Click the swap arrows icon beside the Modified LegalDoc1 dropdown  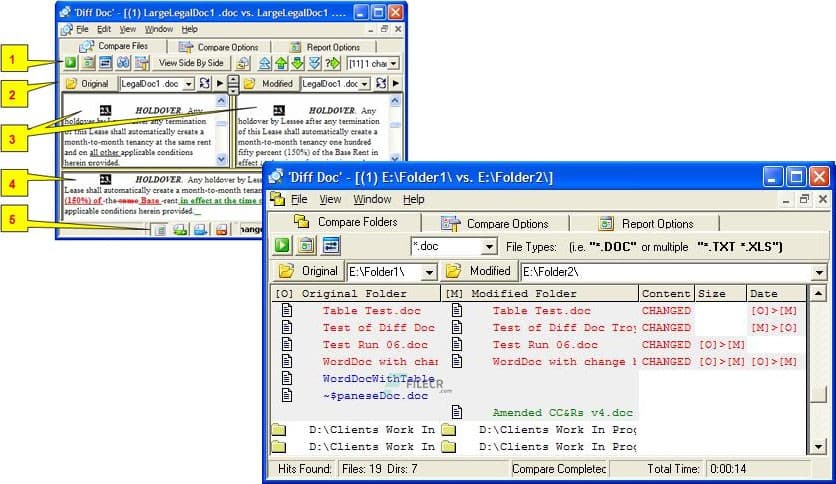click(381, 83)
